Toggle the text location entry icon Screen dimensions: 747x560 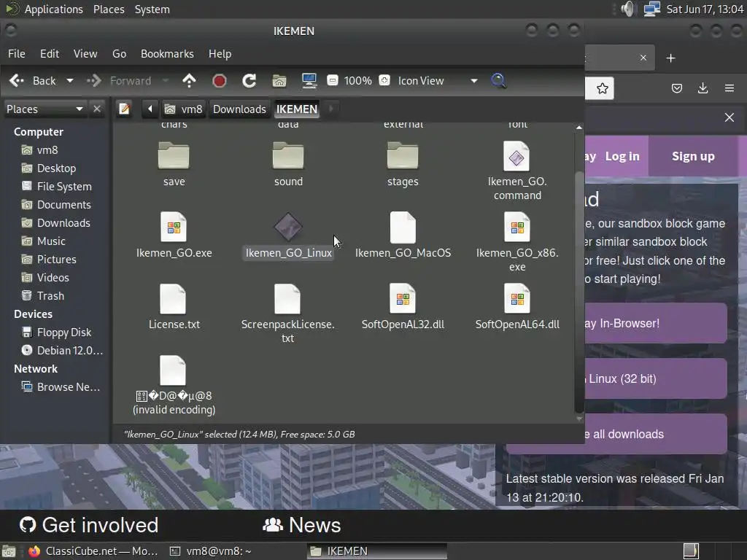124,109
